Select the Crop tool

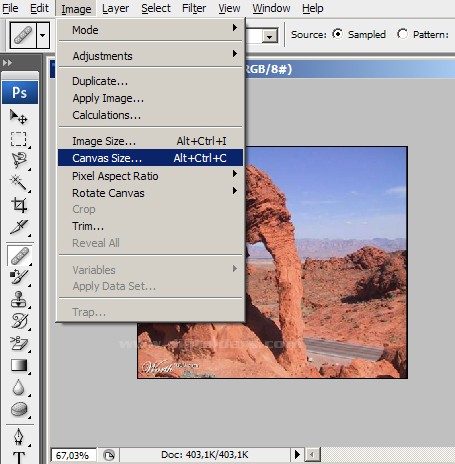[x=19, y=204]
